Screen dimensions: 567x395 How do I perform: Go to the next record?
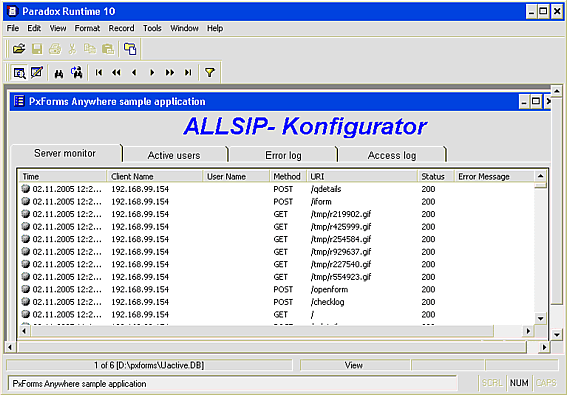coord(152,73)
